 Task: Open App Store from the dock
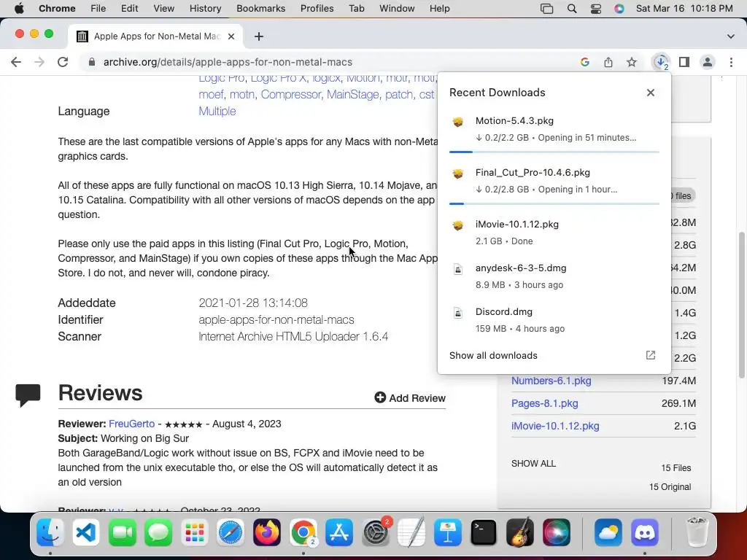tap(339, 532)
